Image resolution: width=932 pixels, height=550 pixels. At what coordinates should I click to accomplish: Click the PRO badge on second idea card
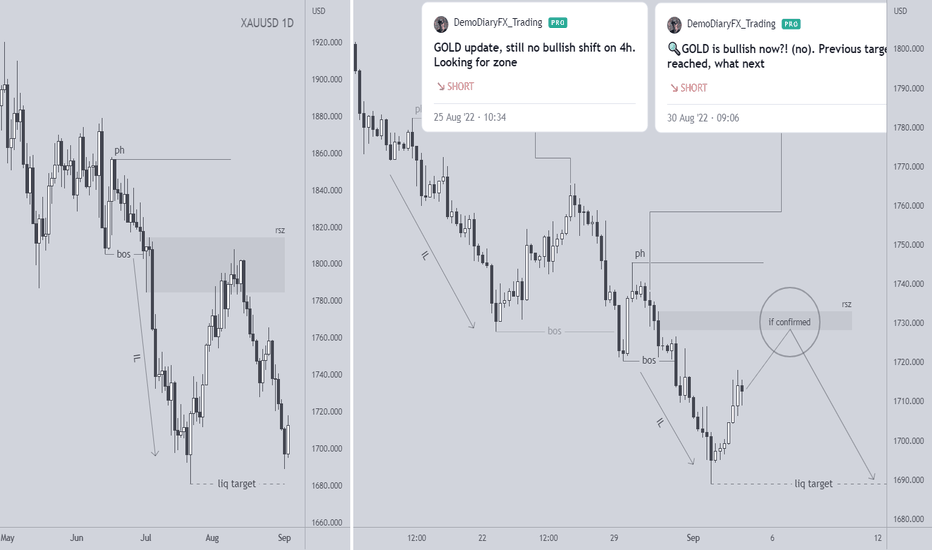click(791, 24)
